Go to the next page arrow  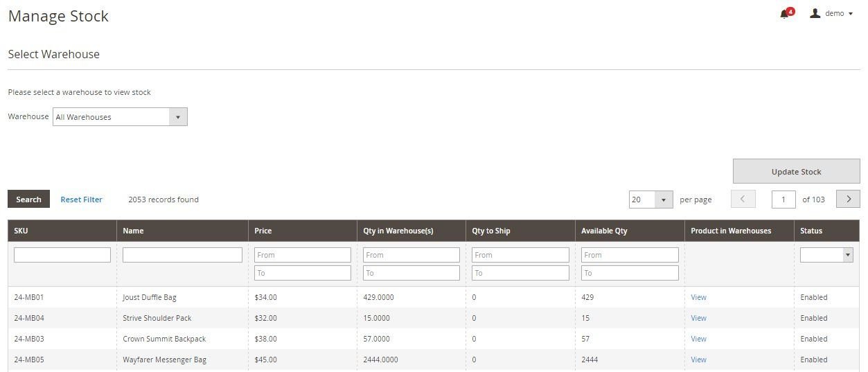848,200
